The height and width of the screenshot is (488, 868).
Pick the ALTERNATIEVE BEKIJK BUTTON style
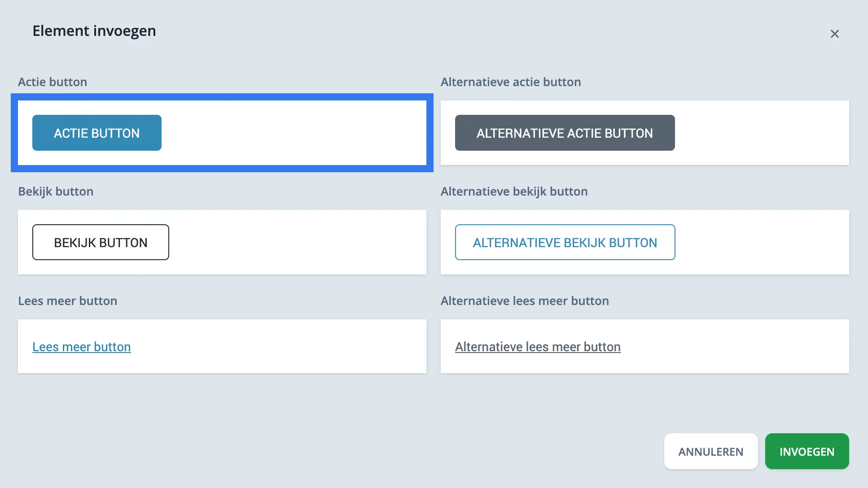tap(565, 242)
